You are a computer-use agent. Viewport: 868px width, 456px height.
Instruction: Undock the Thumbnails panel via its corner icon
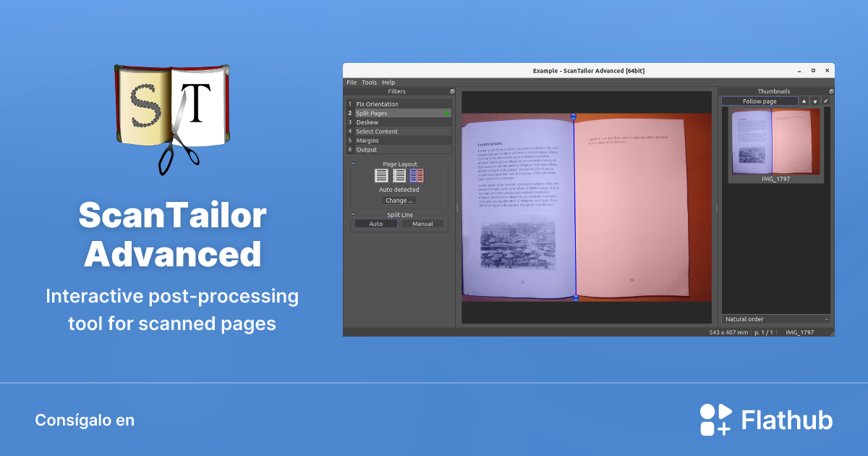tap(831, 90)
